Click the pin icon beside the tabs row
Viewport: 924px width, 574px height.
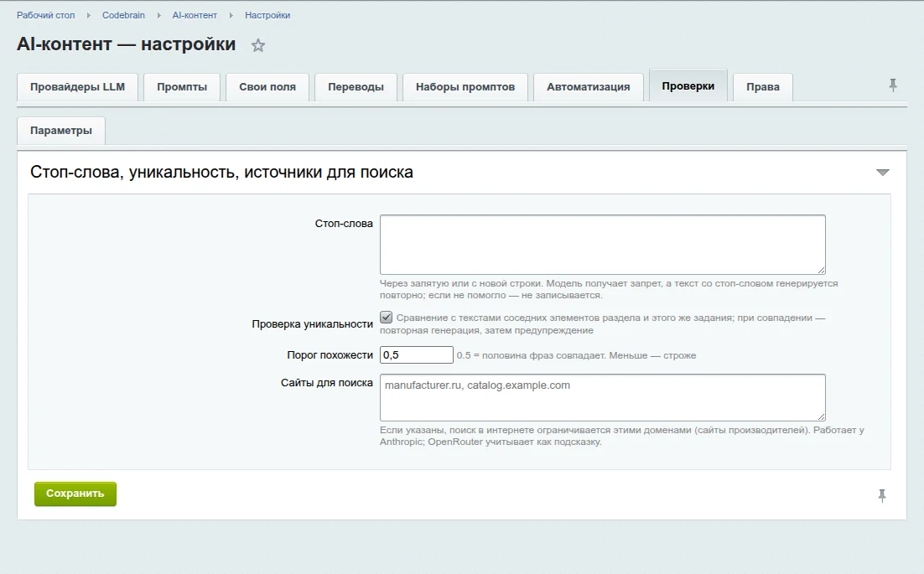(893, 85)
